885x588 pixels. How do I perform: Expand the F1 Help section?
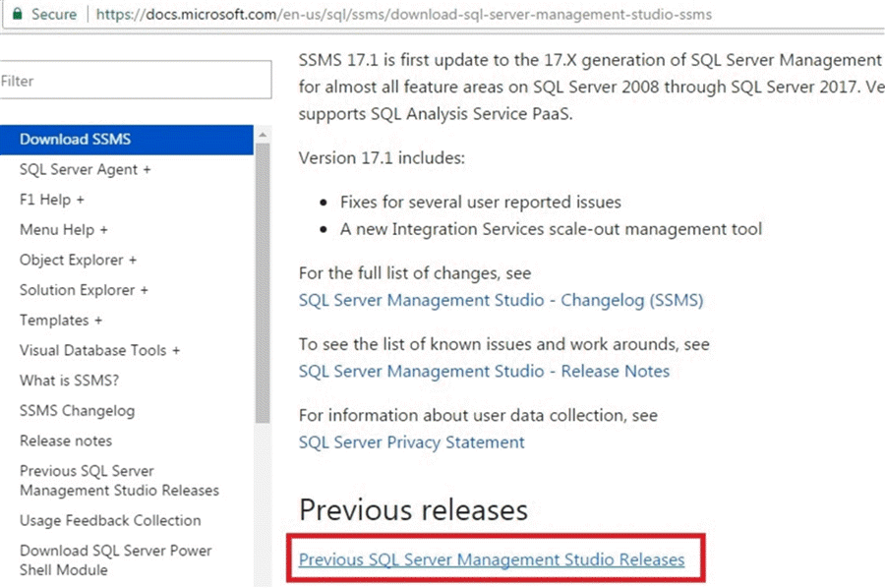51,200
